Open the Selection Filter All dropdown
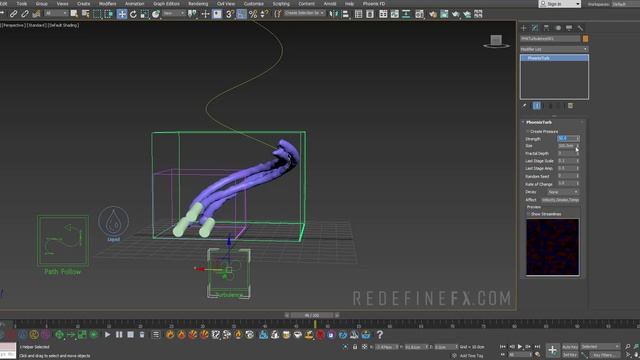The height and width of the screenshot is (360, 640). point(56,13)
